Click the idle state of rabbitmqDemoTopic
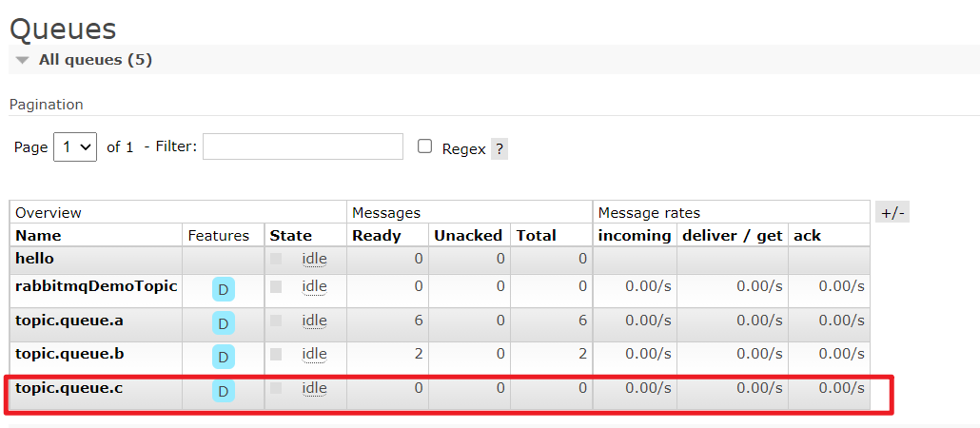The height and width of the screenshot is (428, 980). click(314, 287)
